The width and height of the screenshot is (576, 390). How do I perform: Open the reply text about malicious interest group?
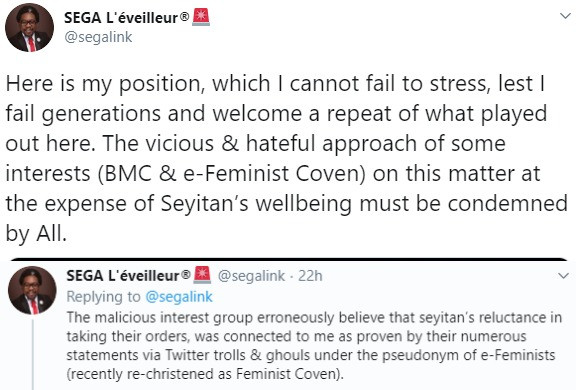tap(314, 346)
